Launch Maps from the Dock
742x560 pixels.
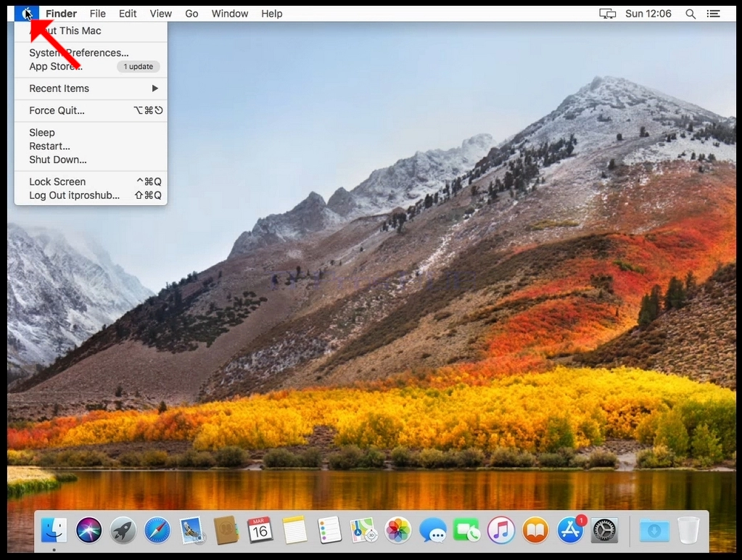363,530
